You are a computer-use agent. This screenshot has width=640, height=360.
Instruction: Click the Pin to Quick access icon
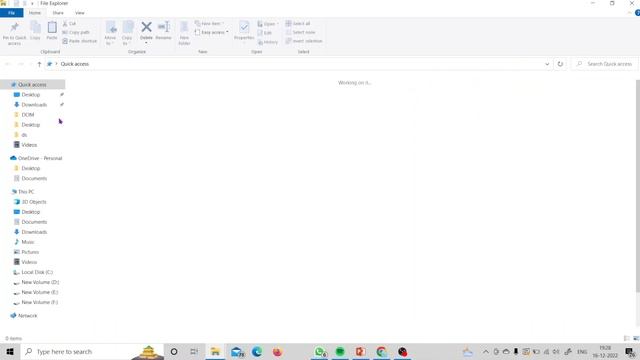click(x=14, y=27)
